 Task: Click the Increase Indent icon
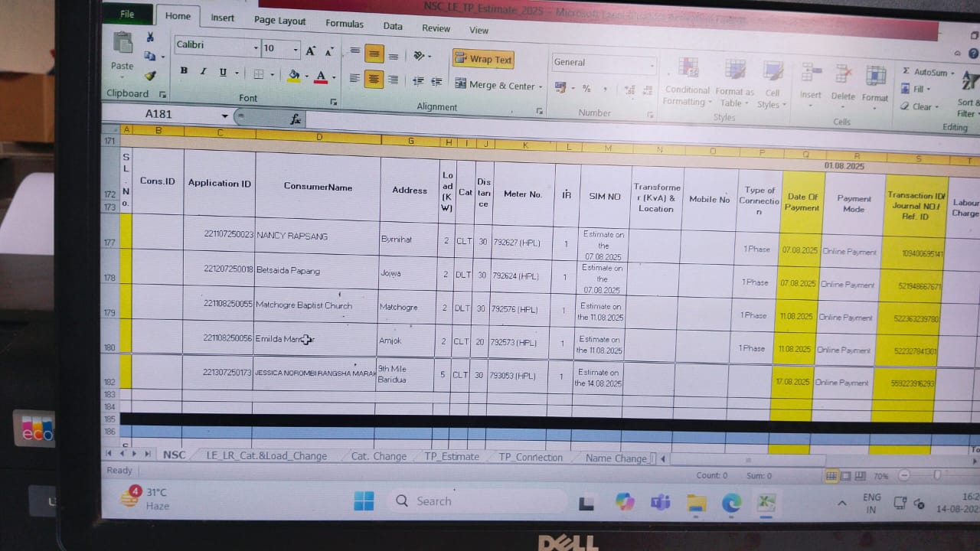(436, 81)
